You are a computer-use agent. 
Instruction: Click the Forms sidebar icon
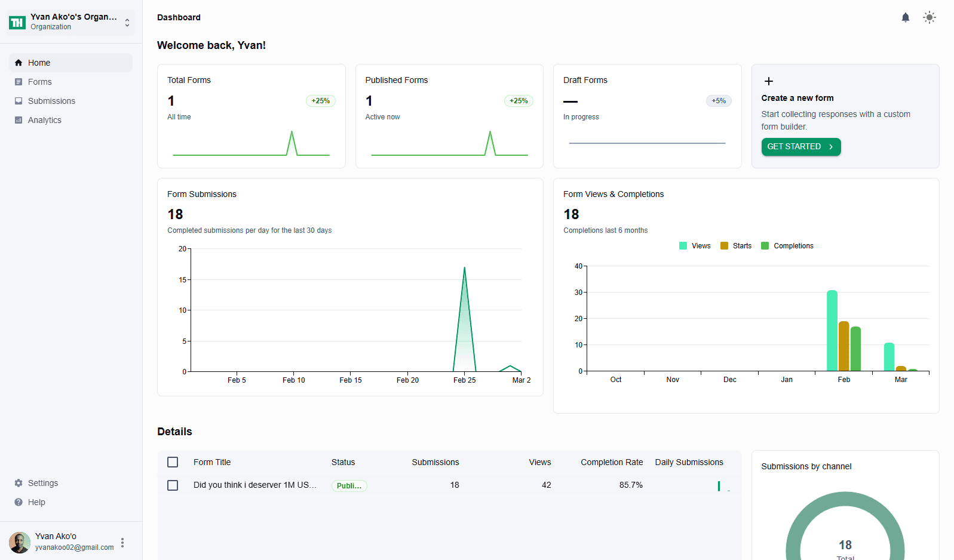19,82
